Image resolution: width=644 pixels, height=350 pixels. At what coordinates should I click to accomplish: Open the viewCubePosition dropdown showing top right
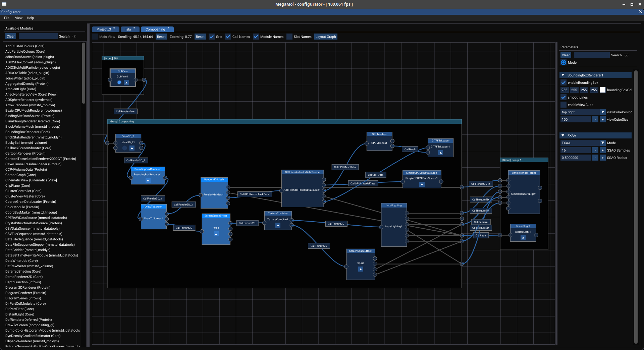[583, 112]
